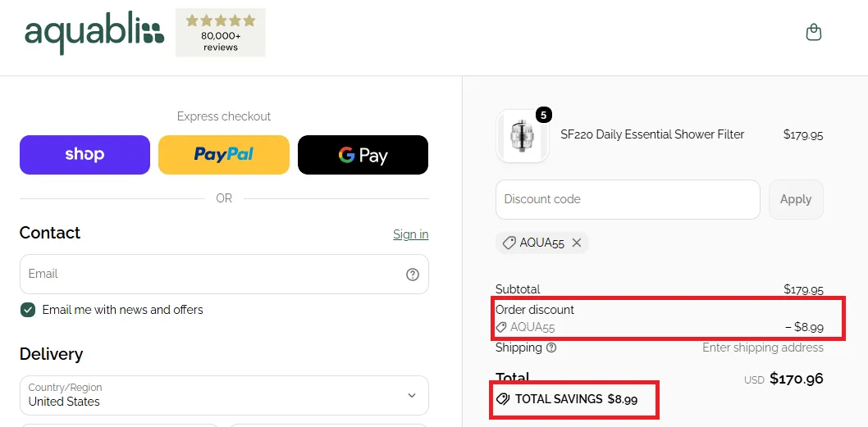
Task: Focus the Discount code input field
Action: click(x=628, y=199)
